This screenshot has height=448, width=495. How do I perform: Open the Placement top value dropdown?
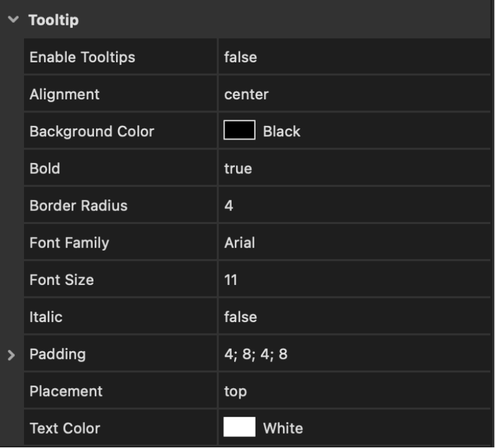pyautogui.click(x=235, y=392)
